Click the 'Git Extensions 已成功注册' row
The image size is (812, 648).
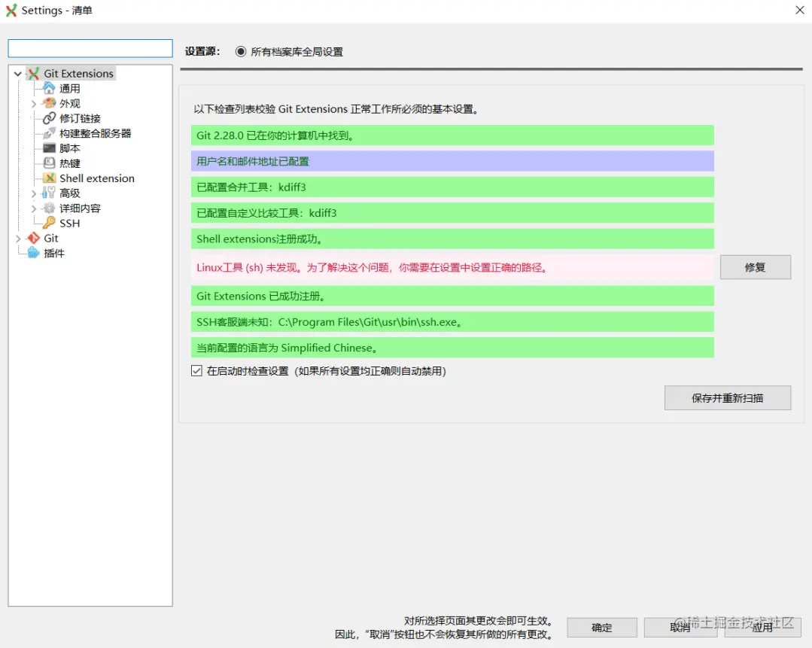(452, 296)
